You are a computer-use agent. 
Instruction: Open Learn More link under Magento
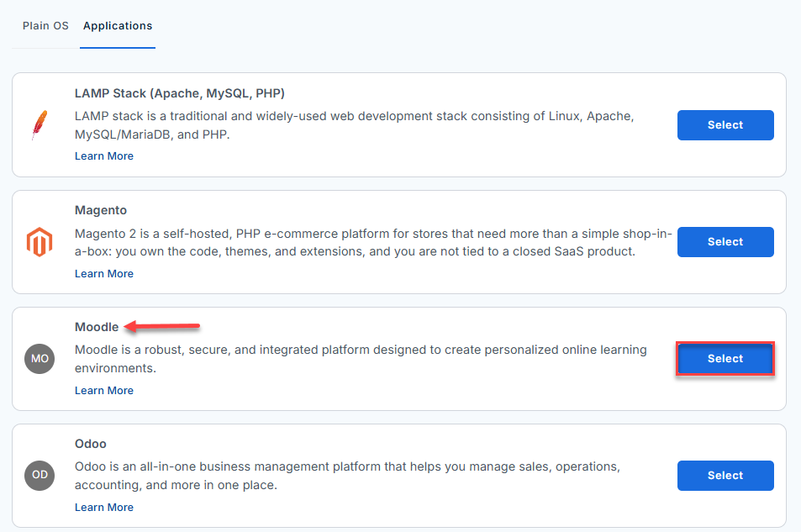click(104, 274)
